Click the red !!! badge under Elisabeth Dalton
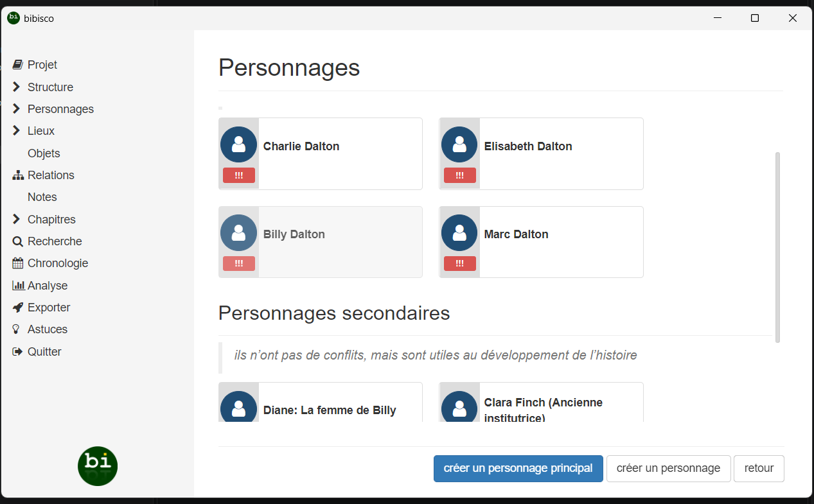The width and height of the screenshot is (814, 504). [x=460, y=175]
